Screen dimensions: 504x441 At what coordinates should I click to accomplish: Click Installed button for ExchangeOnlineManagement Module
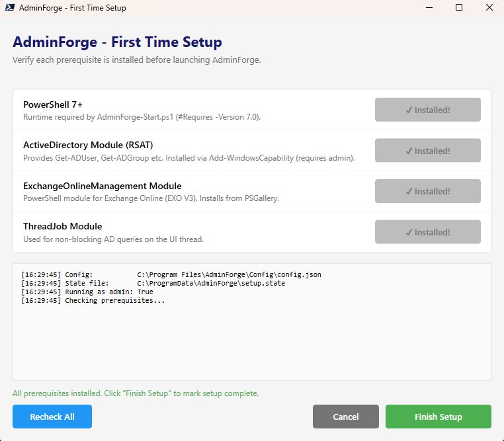[x=427, y=191]
